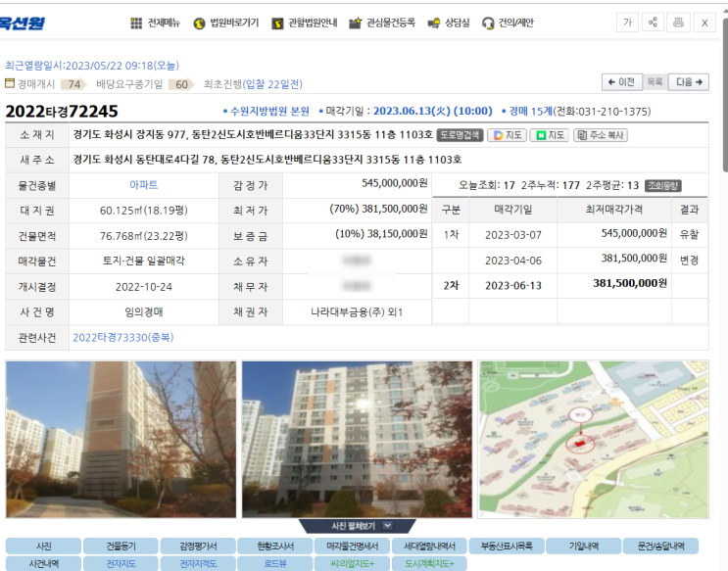
Task: Click the case number 2022타경72245
Action: (x=62, y=112)
